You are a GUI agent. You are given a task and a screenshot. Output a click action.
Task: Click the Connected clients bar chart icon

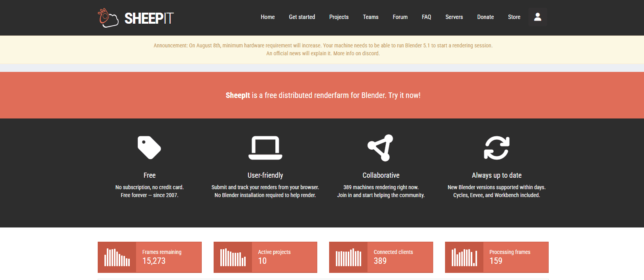349,257
